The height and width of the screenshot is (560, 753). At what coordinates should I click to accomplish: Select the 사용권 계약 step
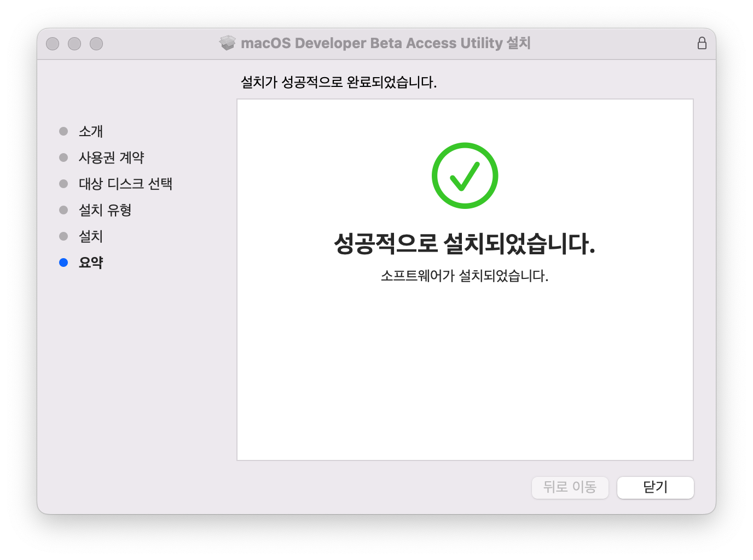pos(111,157)
